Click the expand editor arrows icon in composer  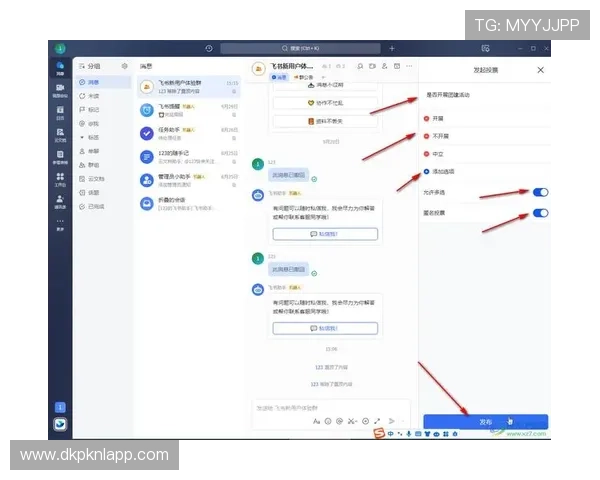click(377, 421)
